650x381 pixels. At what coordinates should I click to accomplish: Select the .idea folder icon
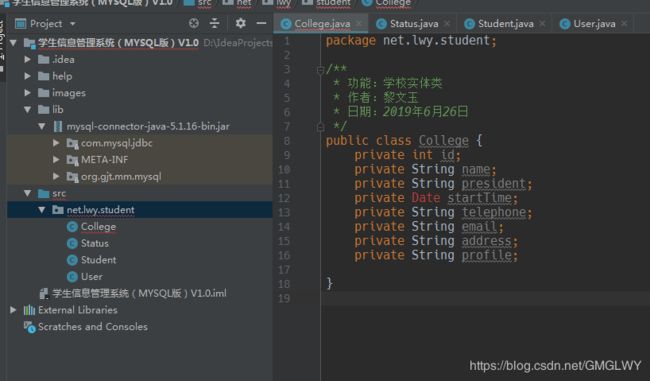44,59
